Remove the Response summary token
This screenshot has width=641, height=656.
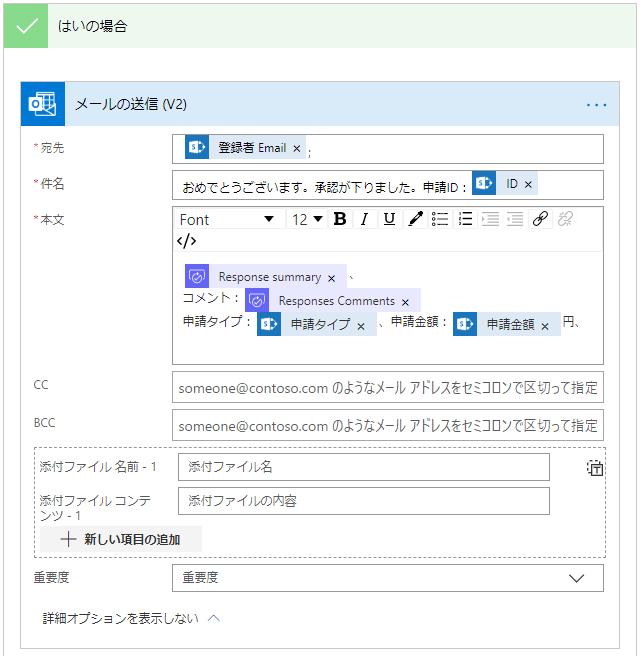[331, 278]
